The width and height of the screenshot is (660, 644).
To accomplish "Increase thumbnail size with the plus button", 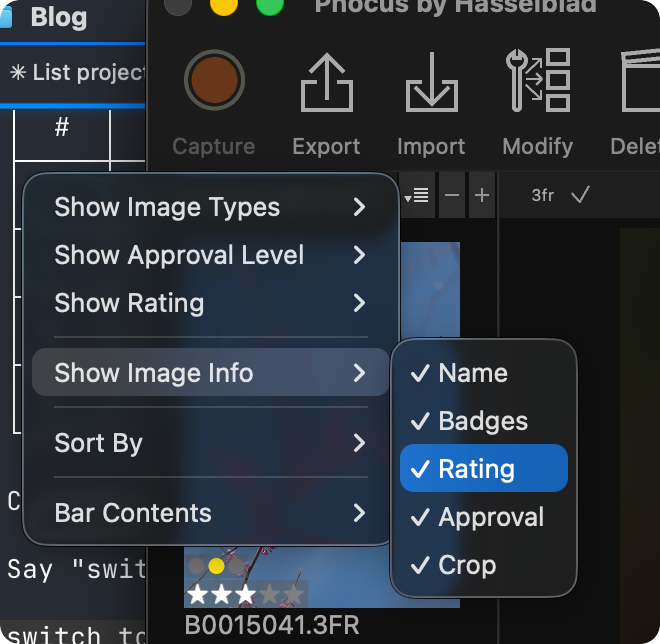I will (x=482, y=195).
